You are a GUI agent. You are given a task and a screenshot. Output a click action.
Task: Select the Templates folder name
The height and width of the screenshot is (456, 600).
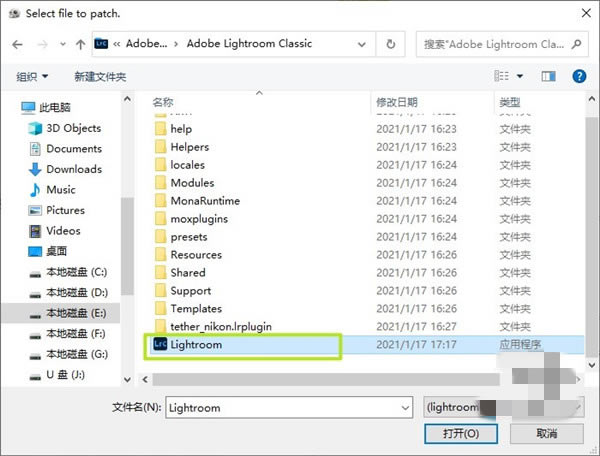tap(196, 309)
